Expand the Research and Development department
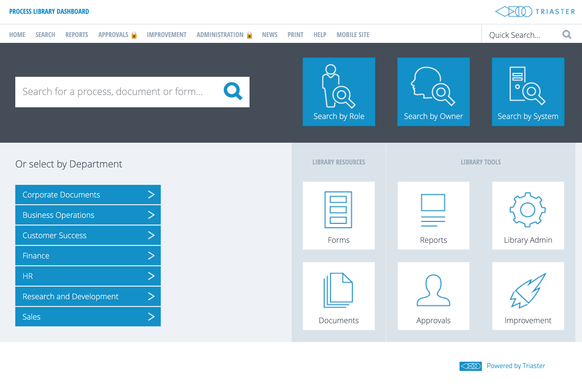 (88, 296)
